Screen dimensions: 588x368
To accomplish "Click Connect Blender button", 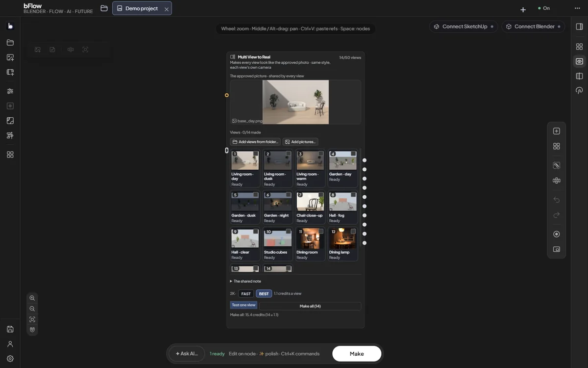I will pyautogui.click(x=533, y=26).
